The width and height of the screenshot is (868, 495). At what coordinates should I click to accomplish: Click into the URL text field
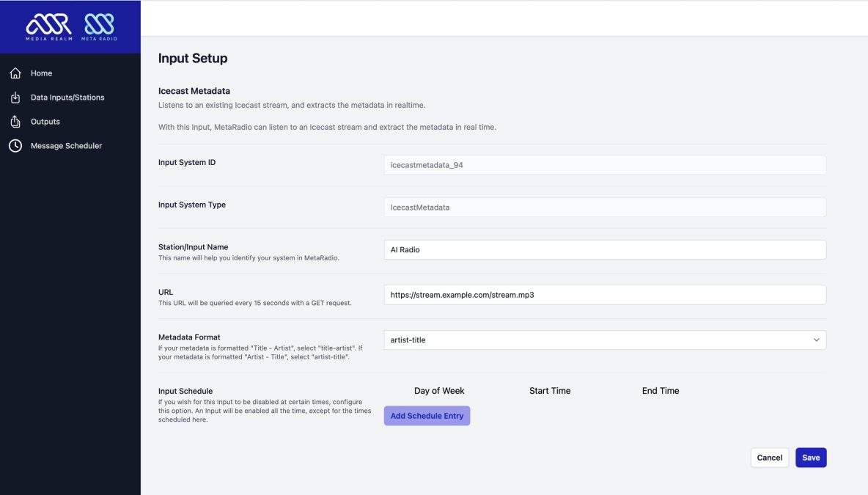pyautogui.click(x=605, y=295)
